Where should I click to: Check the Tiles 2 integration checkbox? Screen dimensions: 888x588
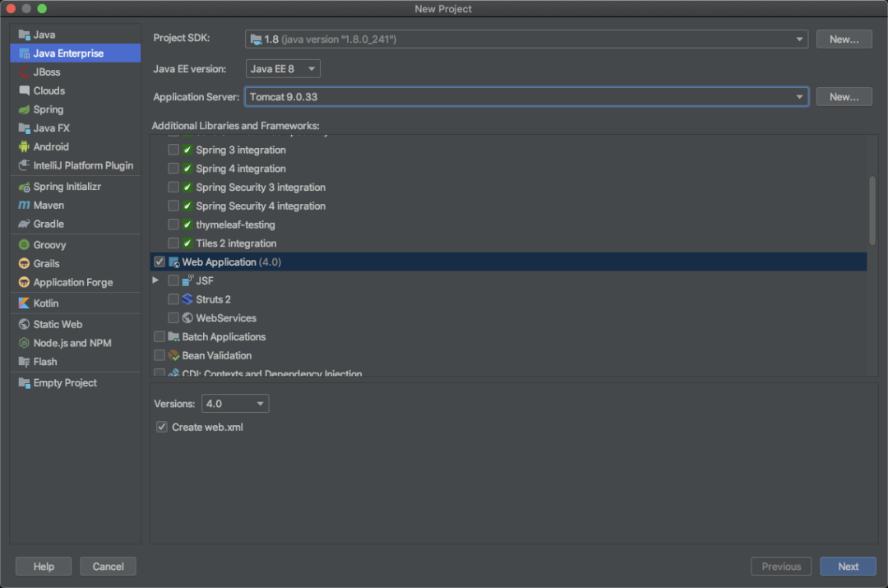click(x=173, y=243)
